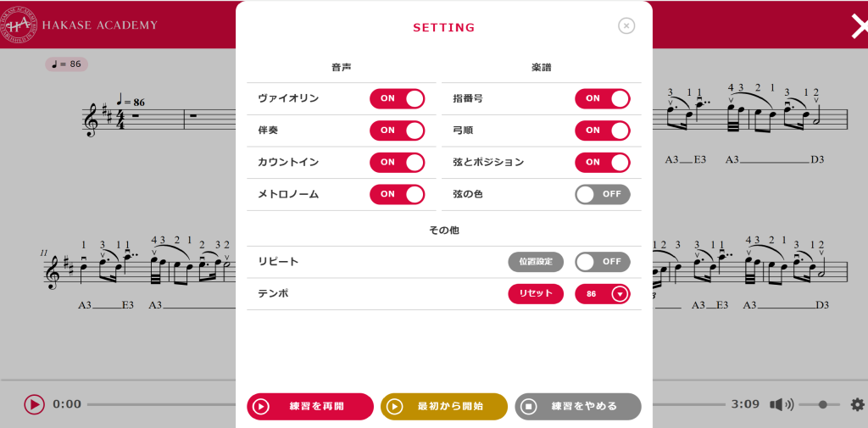Click the リセット tempo reset button

pos(536,294)
